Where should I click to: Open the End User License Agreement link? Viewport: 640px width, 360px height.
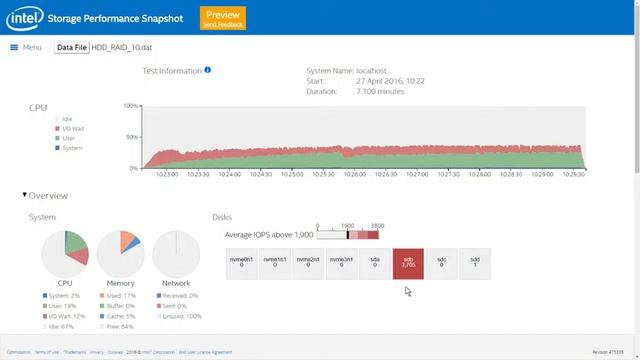click(205, 352)
